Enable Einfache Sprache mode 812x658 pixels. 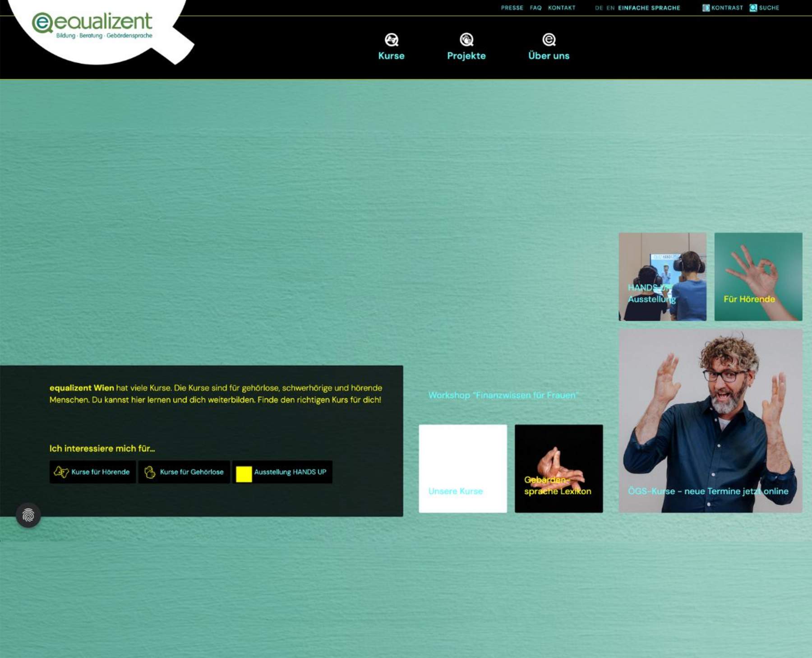pos(649,8)
